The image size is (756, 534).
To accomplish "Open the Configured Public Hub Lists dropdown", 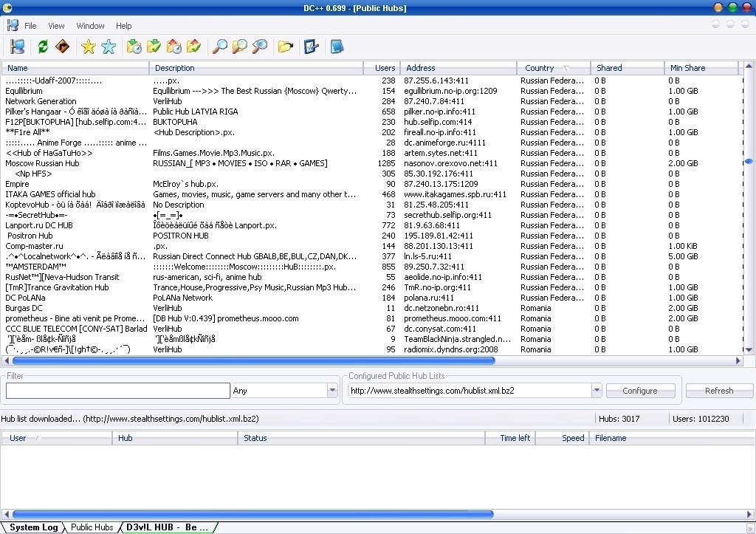I will pos(596,391).
